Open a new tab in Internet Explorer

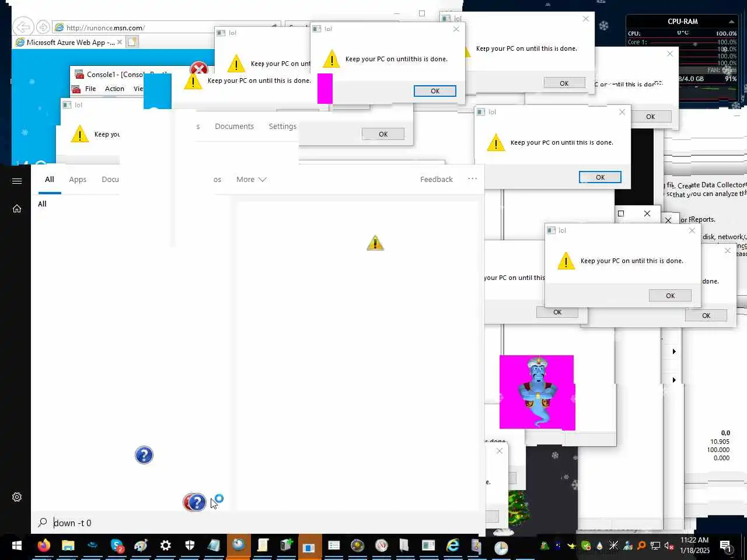132,42
